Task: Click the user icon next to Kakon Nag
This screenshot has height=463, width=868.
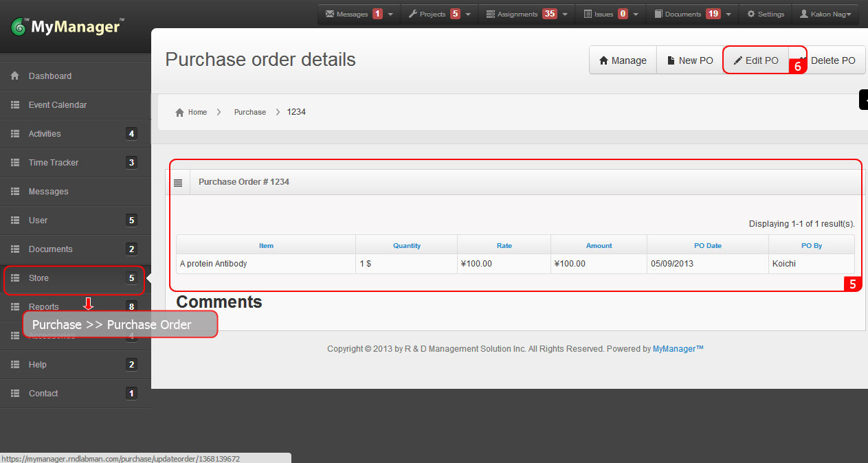Action: pos(804,13)
